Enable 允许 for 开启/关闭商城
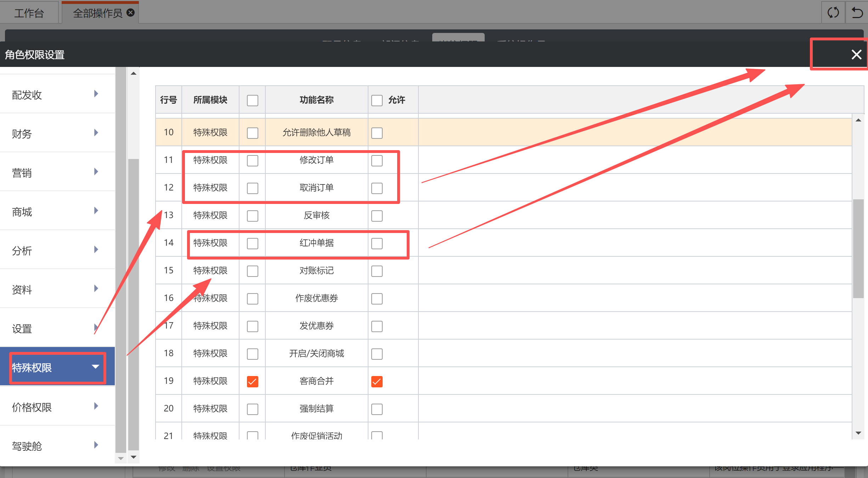The image size is (868, 478). tap(377, 354)
